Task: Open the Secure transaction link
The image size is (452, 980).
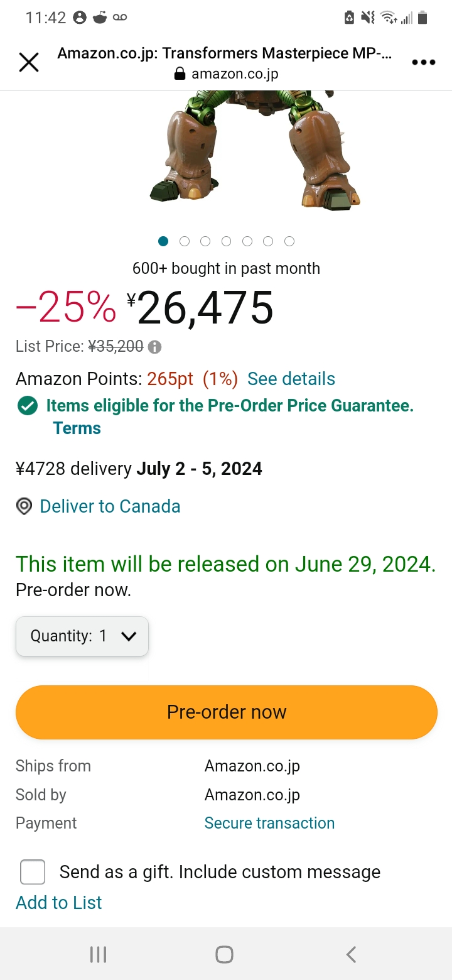Action: [x=269, y=823]
